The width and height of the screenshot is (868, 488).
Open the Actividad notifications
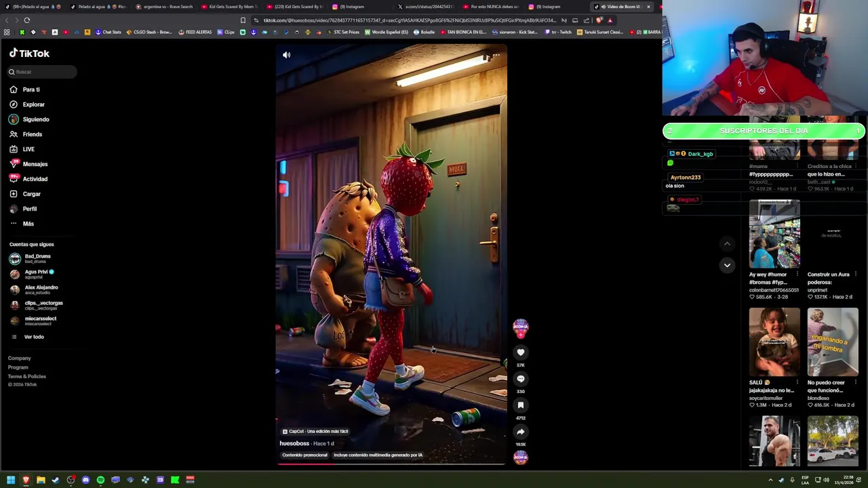pyautogui.click(x=28, y=179)
